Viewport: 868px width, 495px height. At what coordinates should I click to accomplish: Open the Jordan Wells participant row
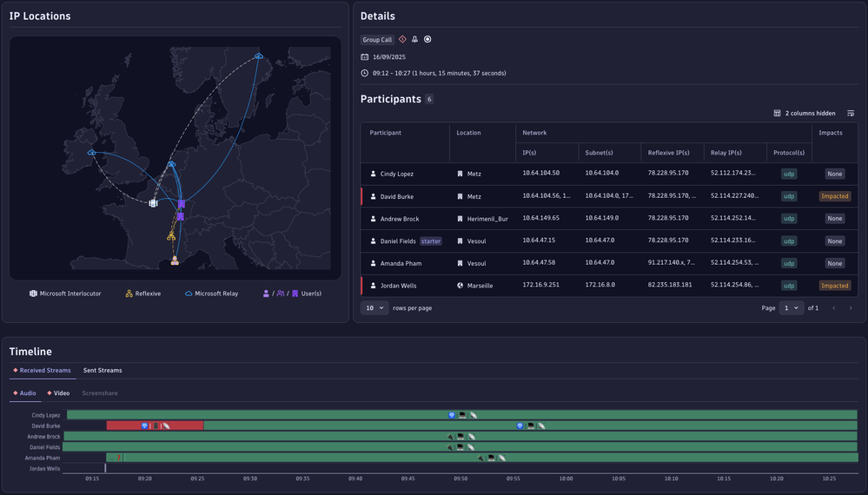[x=398, y=286]
